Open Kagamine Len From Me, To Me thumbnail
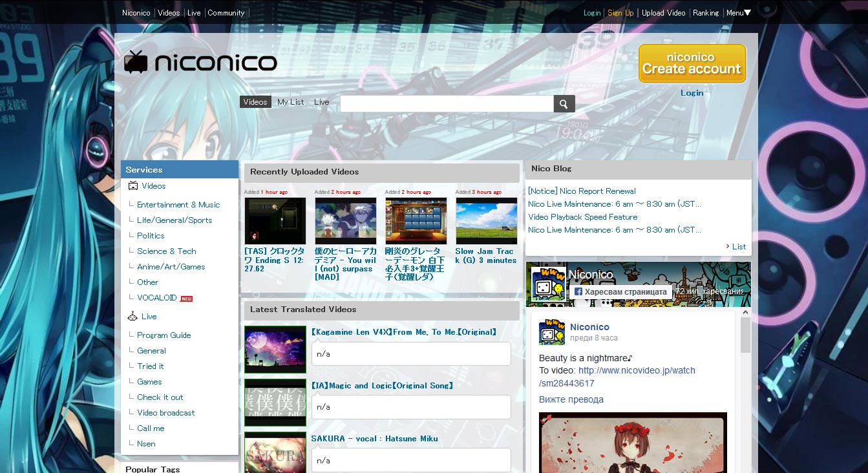 [x=275, y=350]
